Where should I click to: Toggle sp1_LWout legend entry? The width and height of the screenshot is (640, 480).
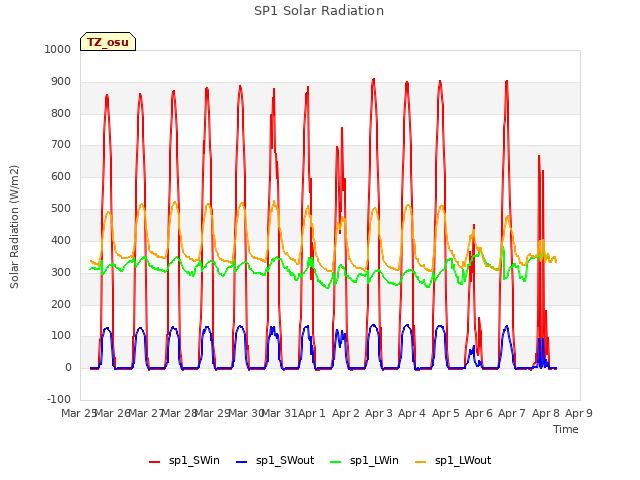pyautogui.click(x=453, y=461)
